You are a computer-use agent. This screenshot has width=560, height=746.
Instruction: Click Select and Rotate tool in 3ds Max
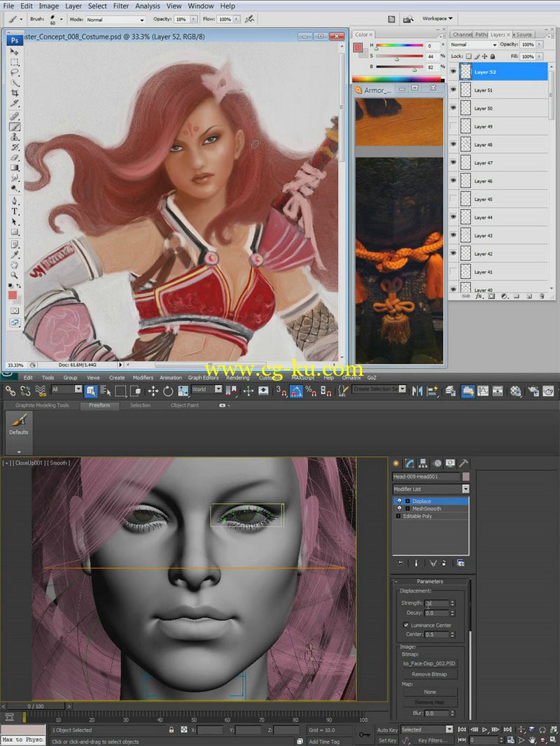tap(168, 391)
